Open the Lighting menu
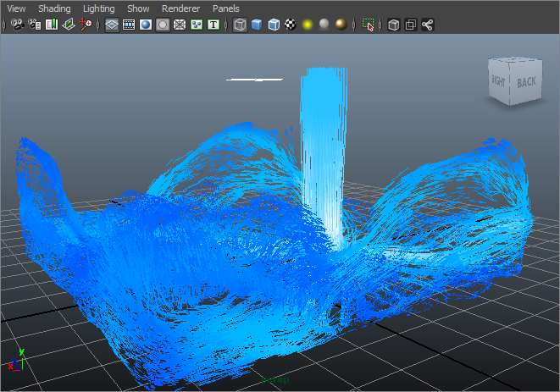The height and width of the screenshot is (392, 560). pos(99,8)
